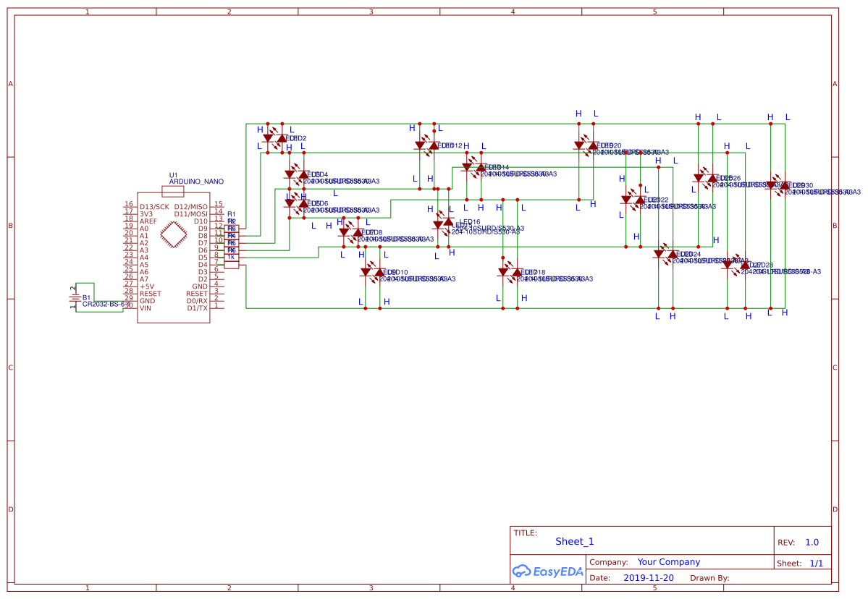The image size is (868, 599).
Task: Click the 2019-11-20 date value
Action: pyautogui.click(x=649, y=577)
